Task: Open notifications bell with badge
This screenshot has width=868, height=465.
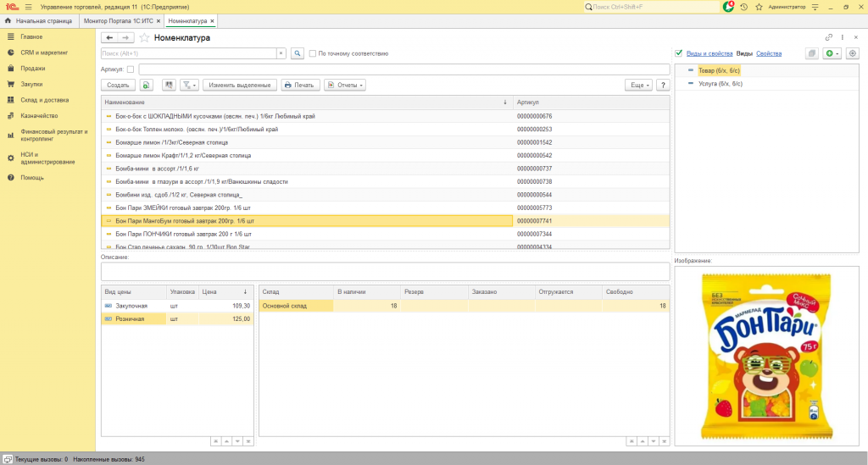Action: (x=728, y=7)
